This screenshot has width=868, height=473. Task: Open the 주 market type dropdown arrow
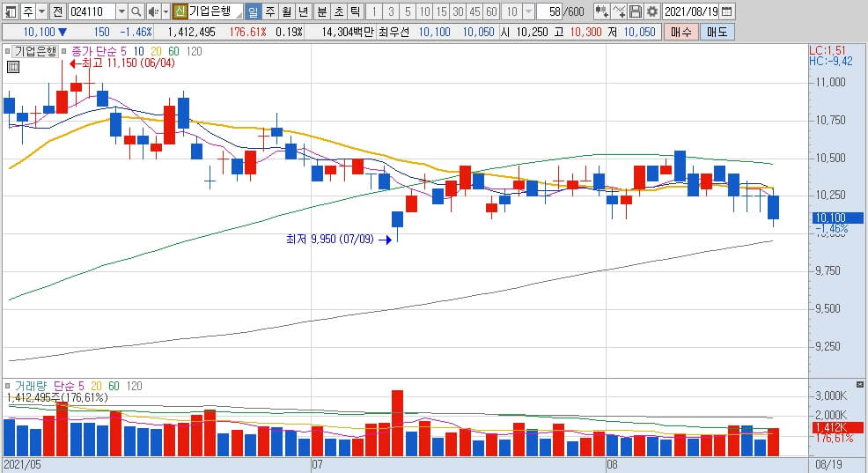point(41,11)
